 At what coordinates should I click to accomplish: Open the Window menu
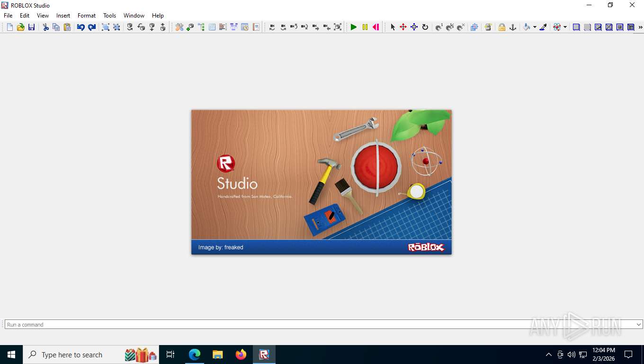point(134,16)
